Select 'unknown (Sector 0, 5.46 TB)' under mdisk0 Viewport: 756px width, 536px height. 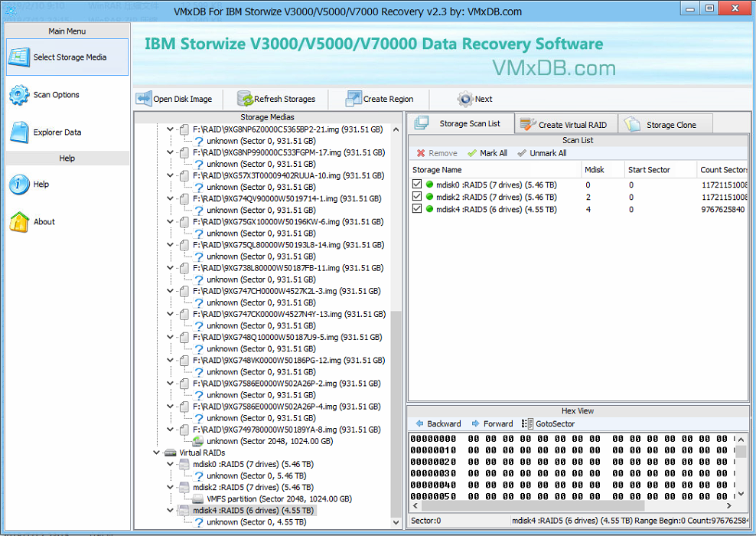(x=256, y=476)
